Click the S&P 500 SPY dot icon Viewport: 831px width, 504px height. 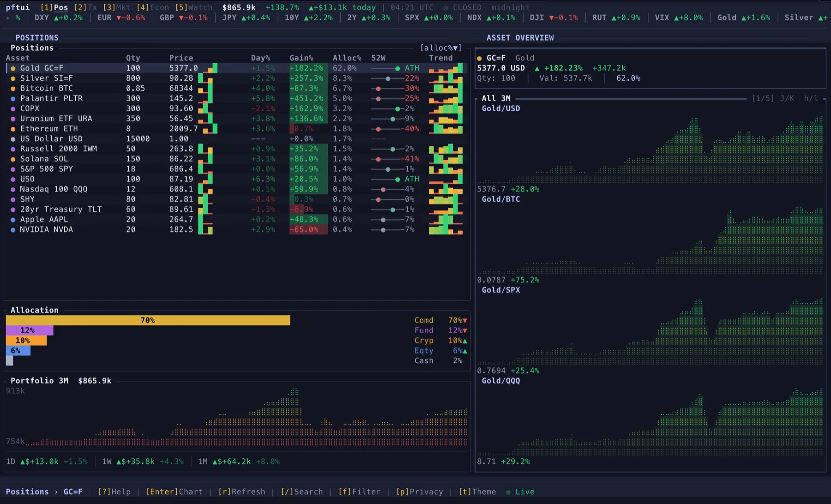pos(13,169)
